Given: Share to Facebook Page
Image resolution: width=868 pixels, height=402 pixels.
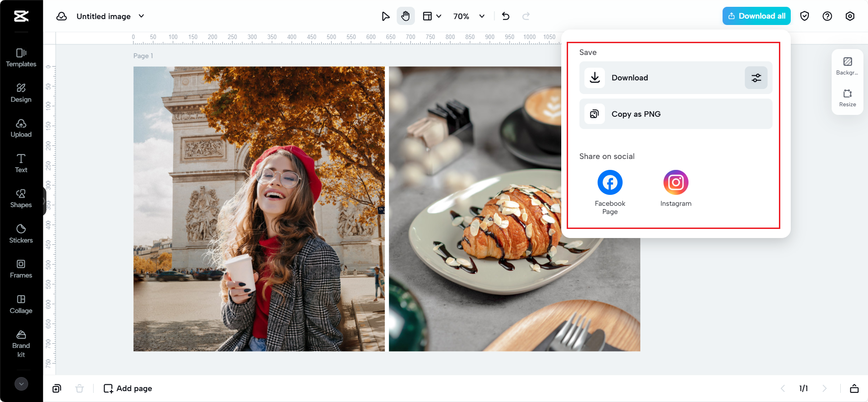Looking at the screenshot, I should point(610,183).
